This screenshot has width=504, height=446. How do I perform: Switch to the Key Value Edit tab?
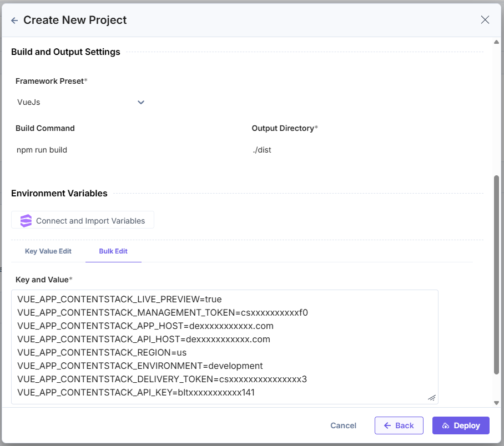48,251
